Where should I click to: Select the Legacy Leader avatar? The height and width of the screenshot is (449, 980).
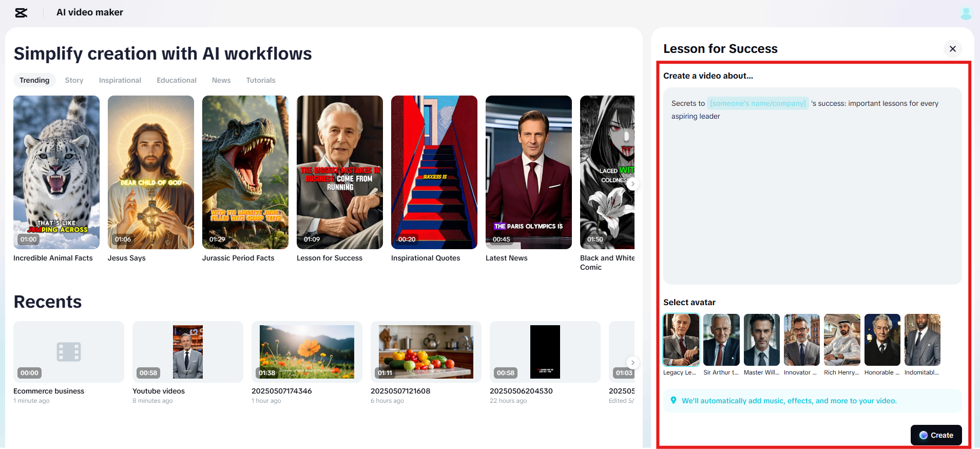pos(681,340)
